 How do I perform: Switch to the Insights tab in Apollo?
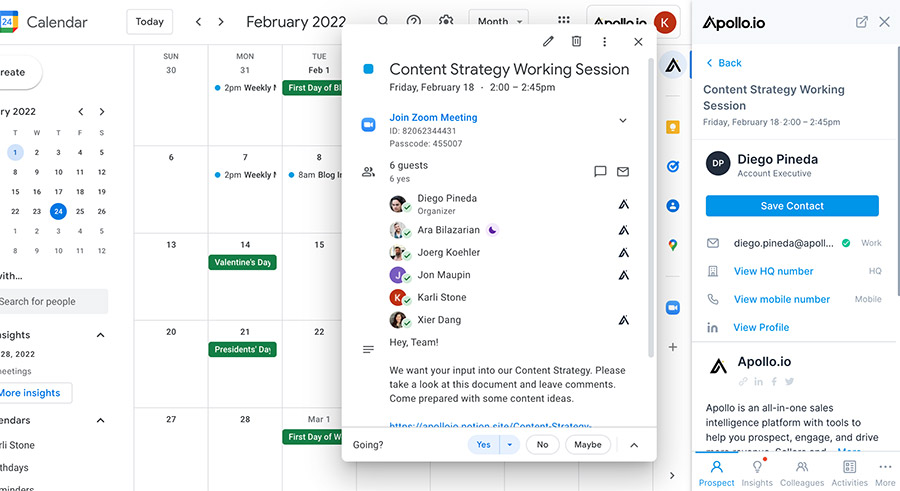(757, 472)
